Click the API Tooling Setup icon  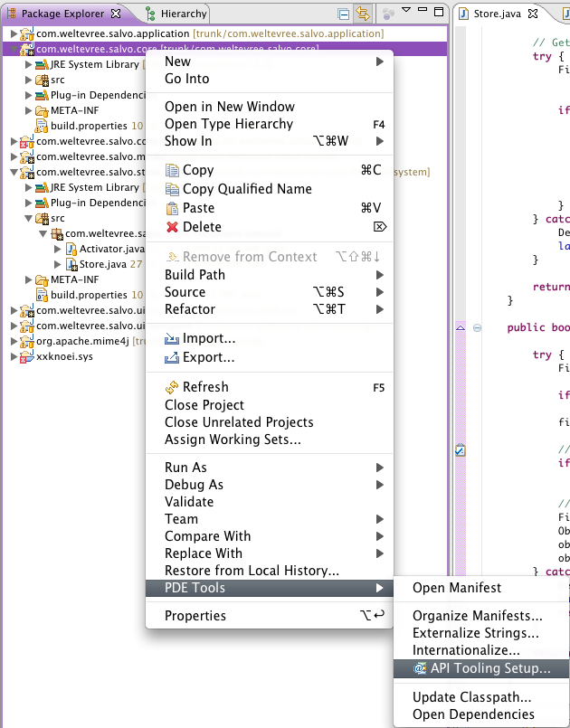coord(420,668)
